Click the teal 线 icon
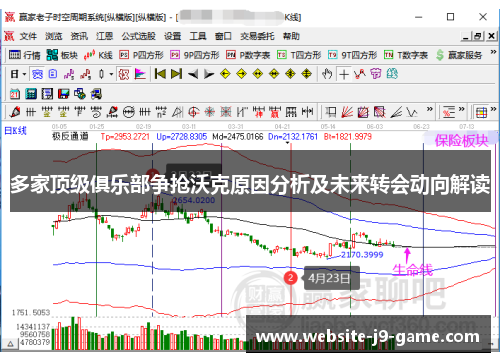Screen dimensions: 500x362 tap(392, 74)
